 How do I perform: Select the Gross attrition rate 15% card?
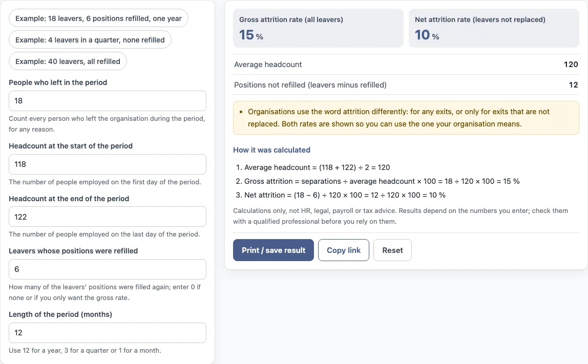coord(319,29)
